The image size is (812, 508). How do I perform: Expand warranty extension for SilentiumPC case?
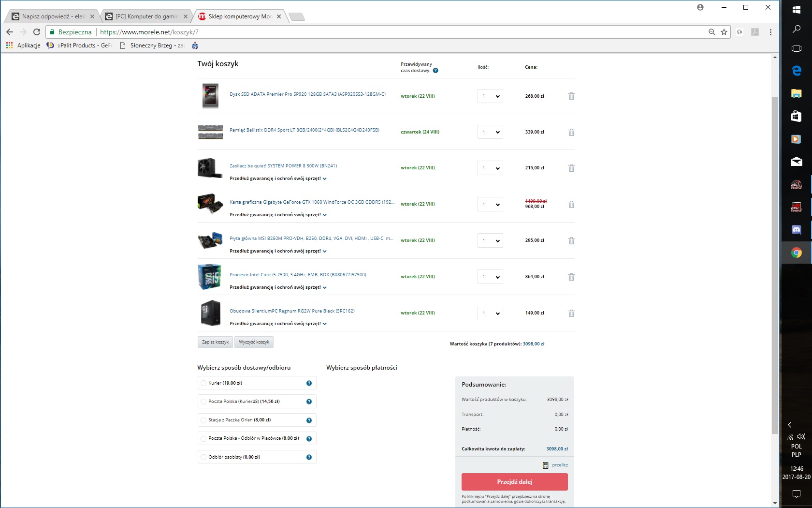coord(278,324)
